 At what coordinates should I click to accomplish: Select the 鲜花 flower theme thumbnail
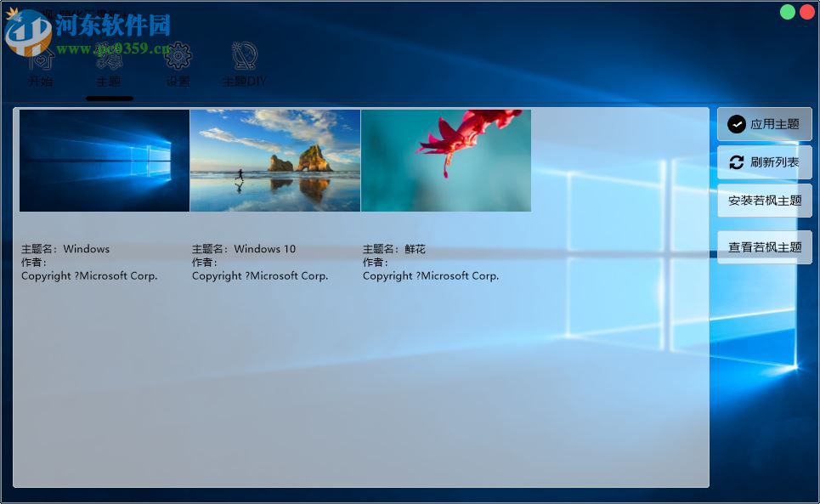[x=445, y=160]
